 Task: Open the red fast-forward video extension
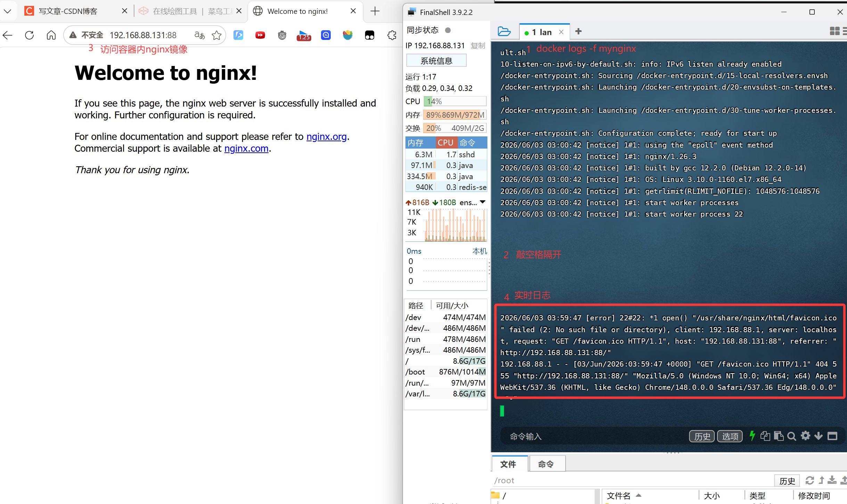point(260,35)
